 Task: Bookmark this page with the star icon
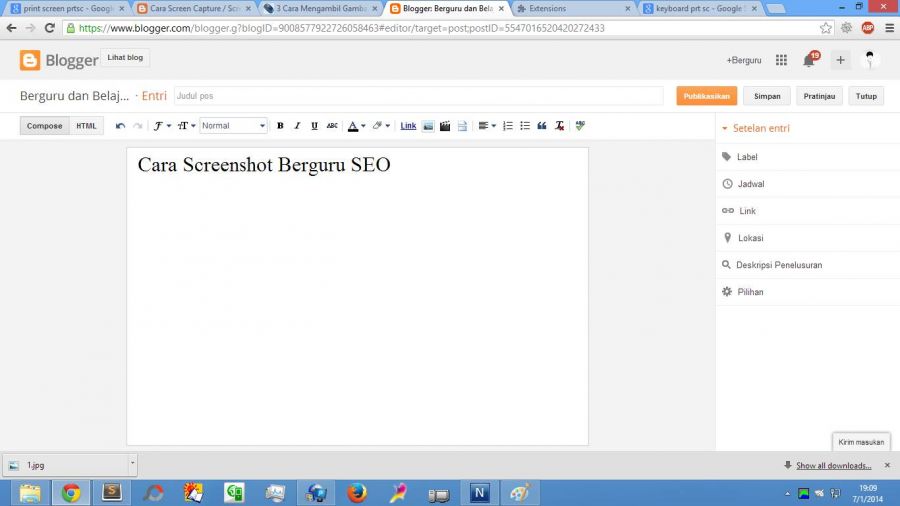[x=825, y=28]
